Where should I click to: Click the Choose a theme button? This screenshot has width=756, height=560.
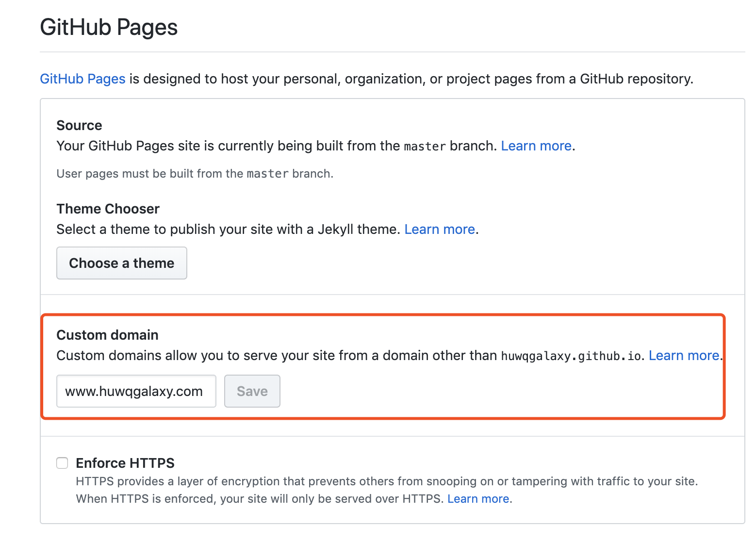(122, 263)
